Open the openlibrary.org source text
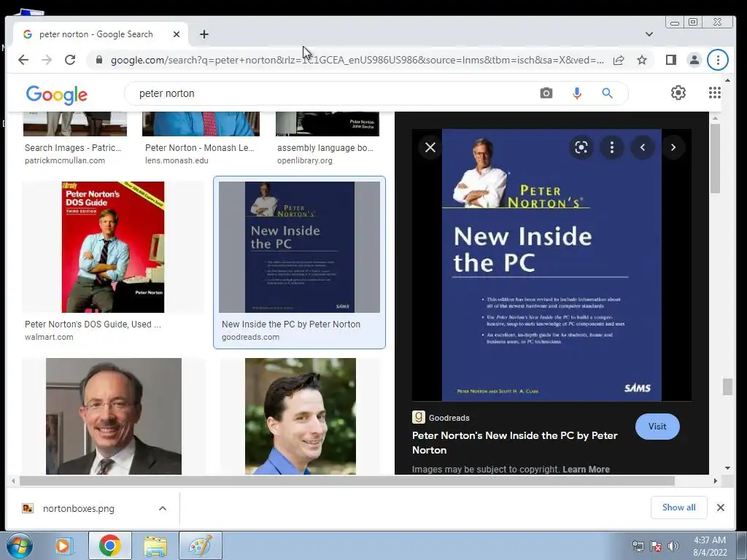The height and width of the screenshot is (560, 747). (x=305, y=160)
